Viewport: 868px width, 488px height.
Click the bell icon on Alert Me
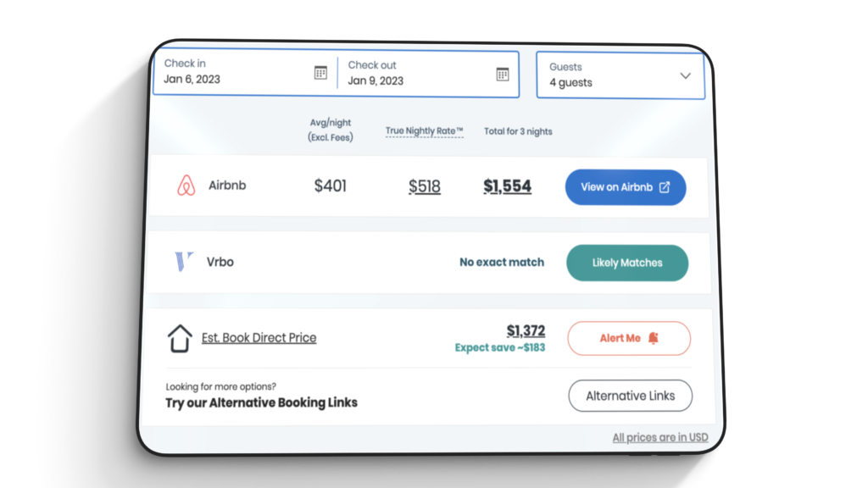[653, 338]
